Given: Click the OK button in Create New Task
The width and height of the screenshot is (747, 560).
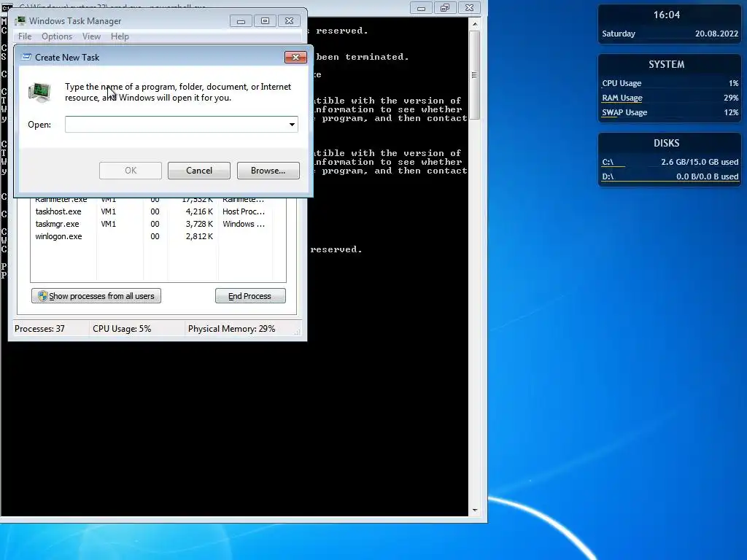Looking at the screenshot, I should click(131, 171).
